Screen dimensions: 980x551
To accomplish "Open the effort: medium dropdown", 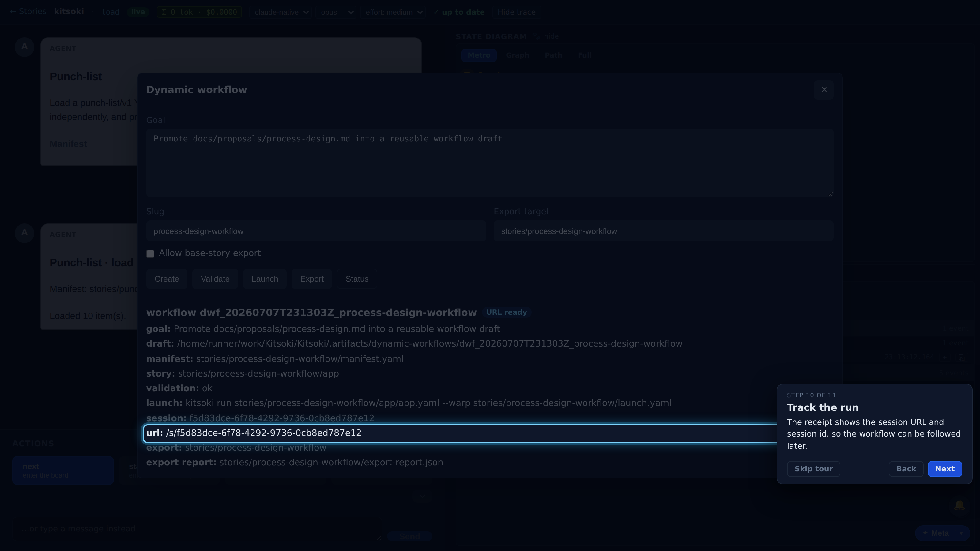I will (x=393, y=12).
